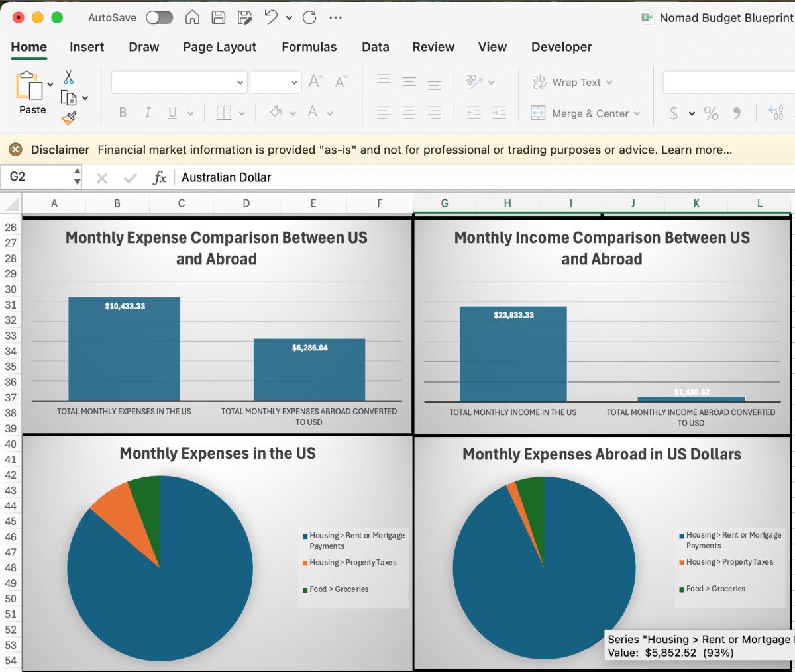The width and height of the screenshot is (795, 672).
Task: Click the Cut scissors icon
Action: [x=69, y=77]
